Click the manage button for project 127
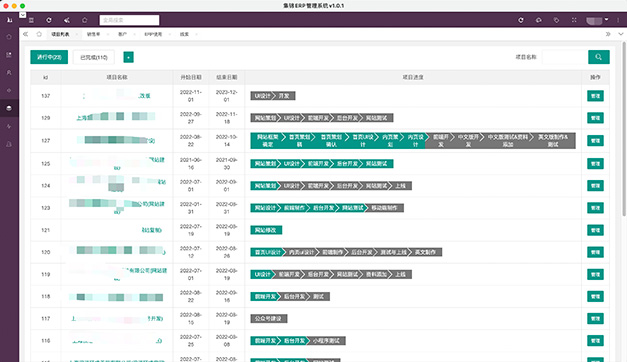The height and width of the screenshot is (362, 627). (595, 141)
